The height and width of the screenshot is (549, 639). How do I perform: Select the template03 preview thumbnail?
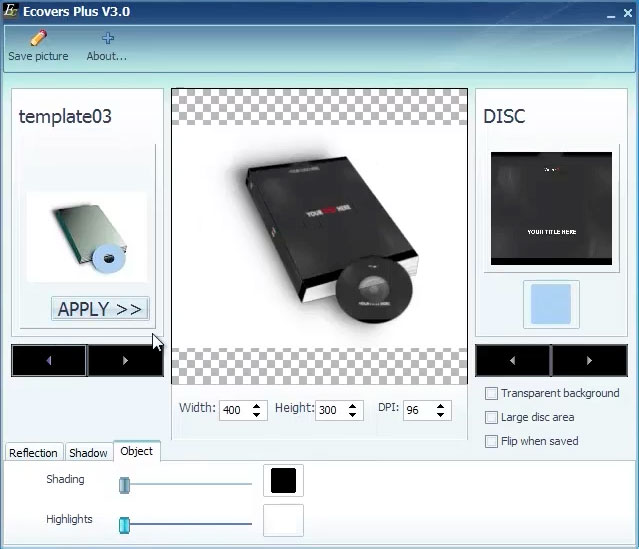click(87, 237)
